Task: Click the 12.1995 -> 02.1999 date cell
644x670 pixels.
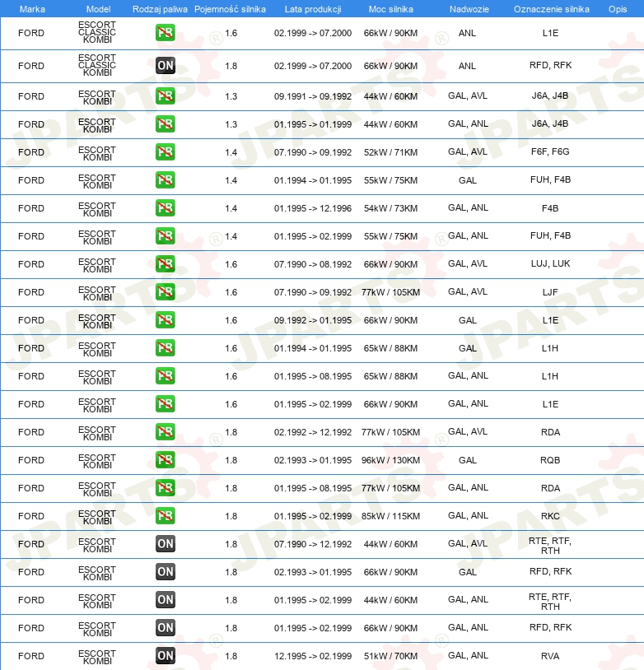Action: pyautogui.click(x=313, y=656)
